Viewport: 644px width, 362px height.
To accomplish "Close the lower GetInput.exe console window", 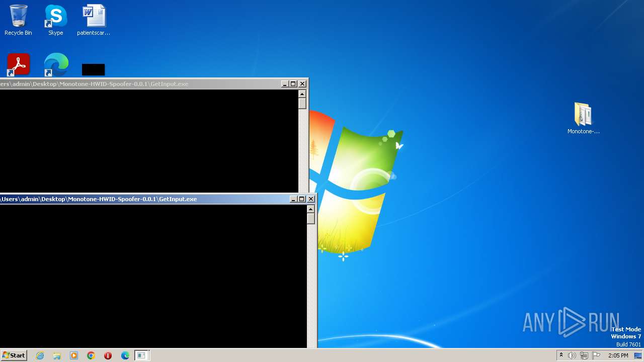I will click(311, 199).
